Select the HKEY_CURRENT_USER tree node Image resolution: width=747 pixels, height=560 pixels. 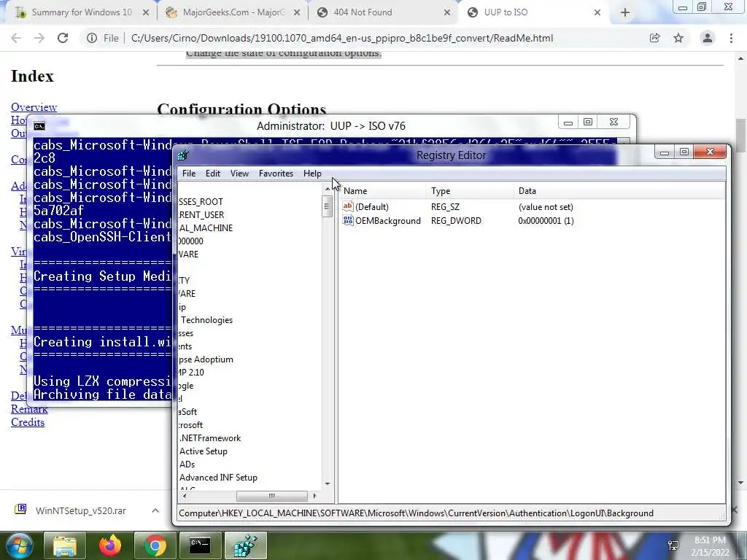pos(201,215)
